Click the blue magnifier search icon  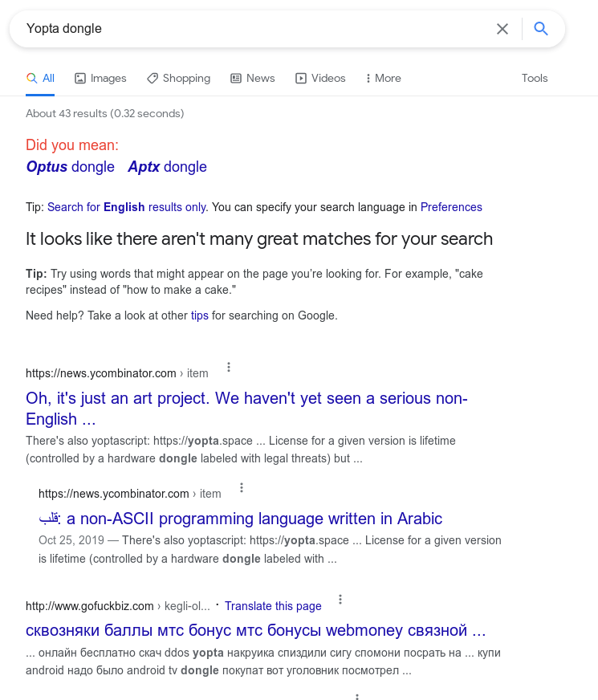pos(541,29)
